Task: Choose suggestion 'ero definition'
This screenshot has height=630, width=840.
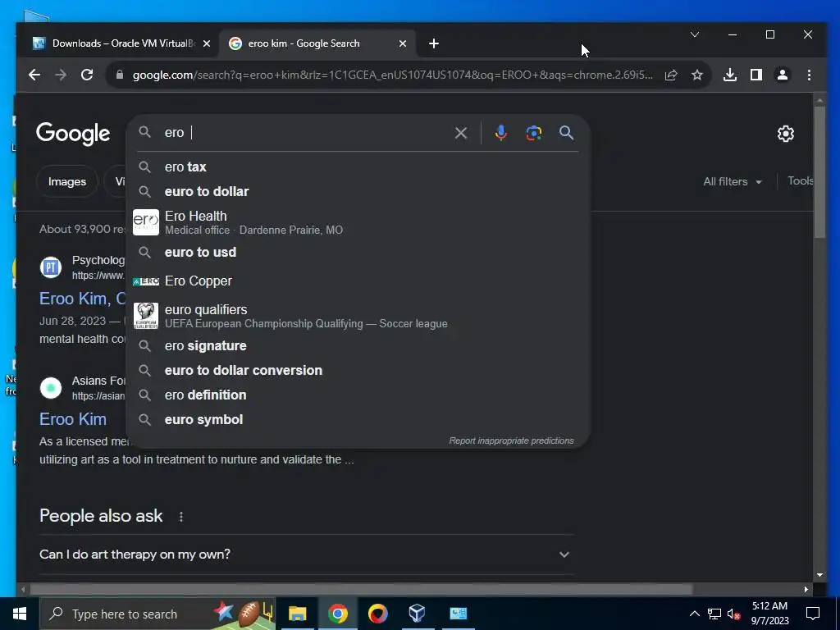Action: pos(358,395)
